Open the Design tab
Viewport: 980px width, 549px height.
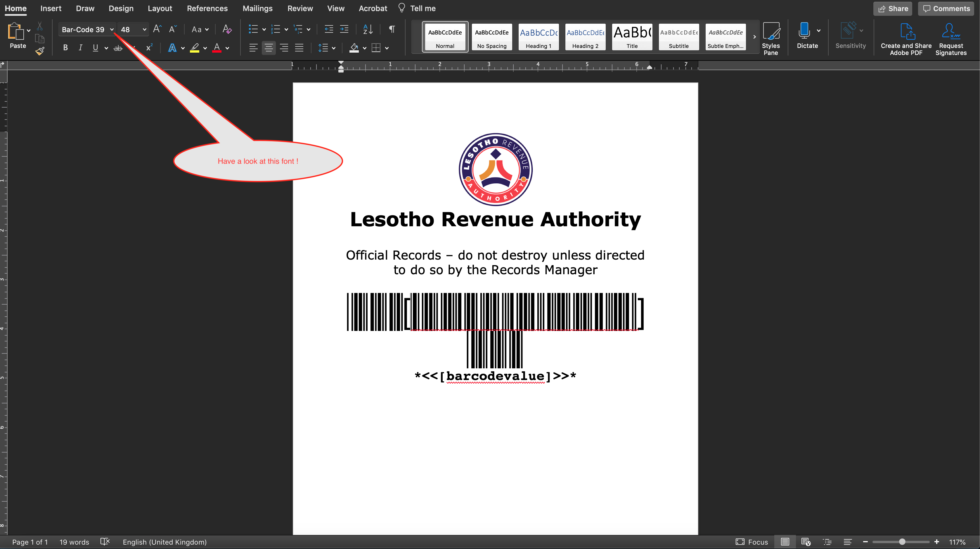click(121, 8)
